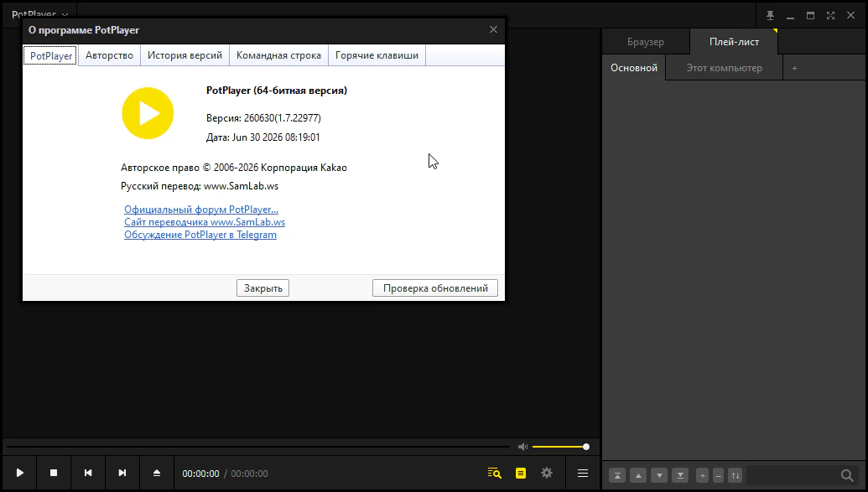The image size is (868, 492).
Task: Add a file with the plus button in the playlist toolbar
Action: point(703,475)
